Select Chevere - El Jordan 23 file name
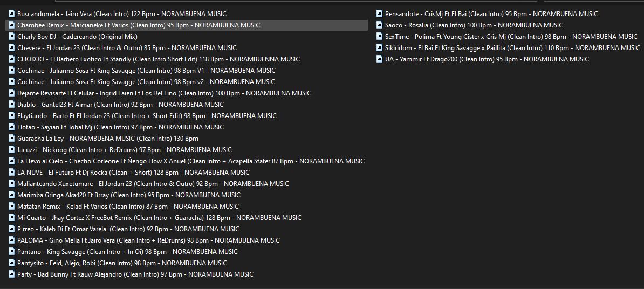The image size is (644, 289). pyautogui.click(x=127, y=48)
